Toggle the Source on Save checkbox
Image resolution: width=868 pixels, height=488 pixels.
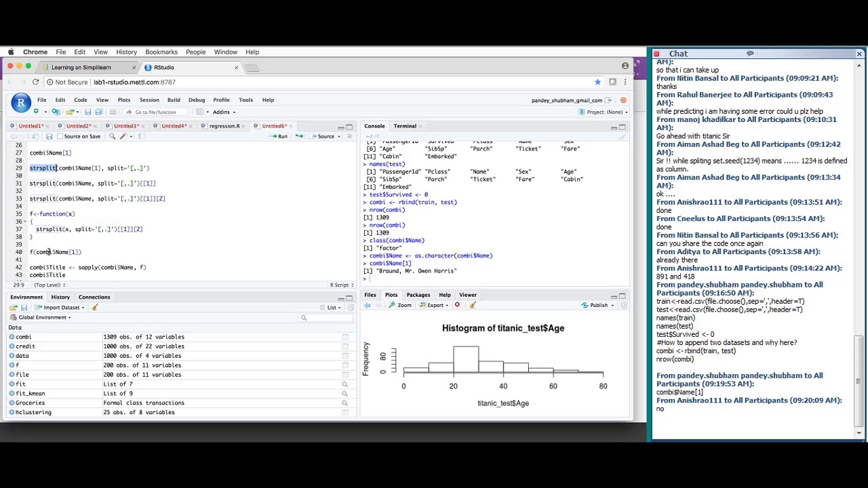60,136
